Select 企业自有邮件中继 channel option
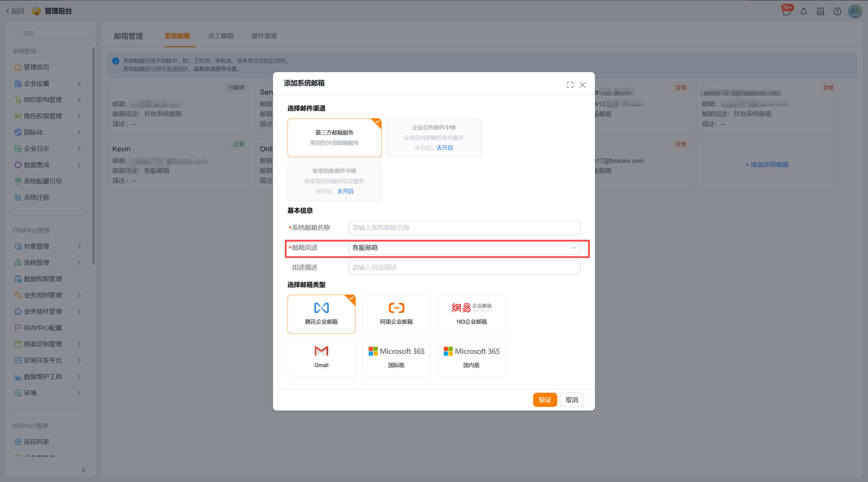 [434, 138]
